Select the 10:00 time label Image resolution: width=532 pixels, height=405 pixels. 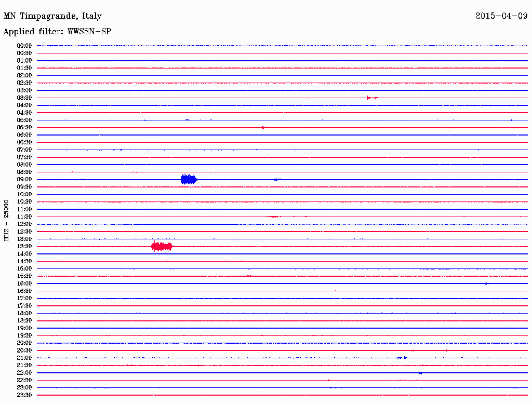(24, 194)
